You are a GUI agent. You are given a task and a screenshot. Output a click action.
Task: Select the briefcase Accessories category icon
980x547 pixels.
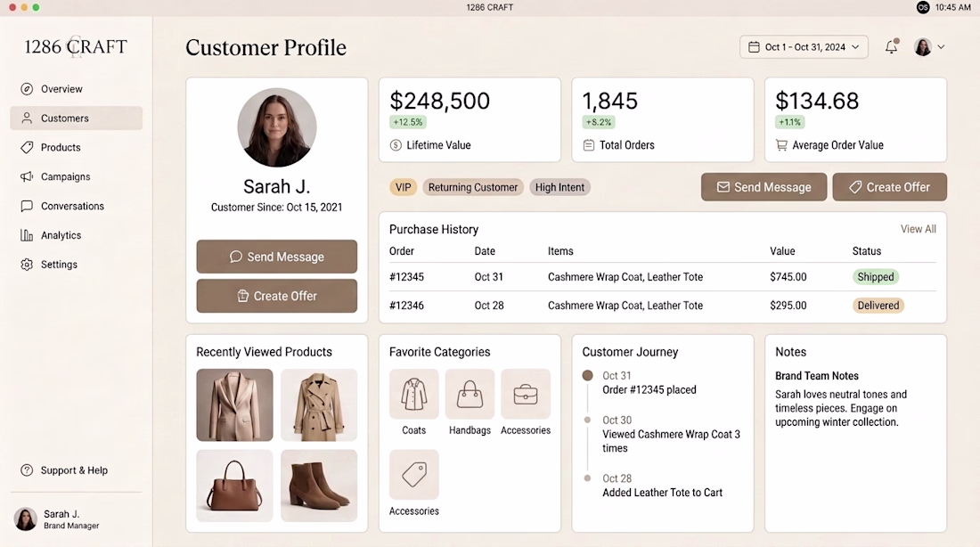[x=526, y=394]
